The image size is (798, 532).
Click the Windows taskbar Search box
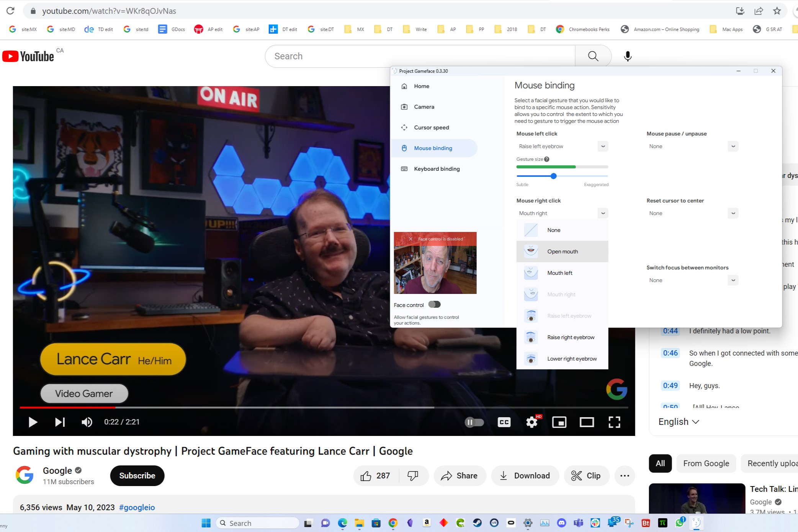pos(257,523)
